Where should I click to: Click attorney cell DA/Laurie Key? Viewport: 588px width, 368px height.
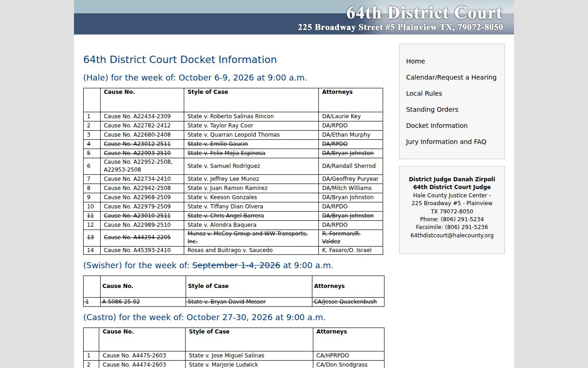point(351,116)
